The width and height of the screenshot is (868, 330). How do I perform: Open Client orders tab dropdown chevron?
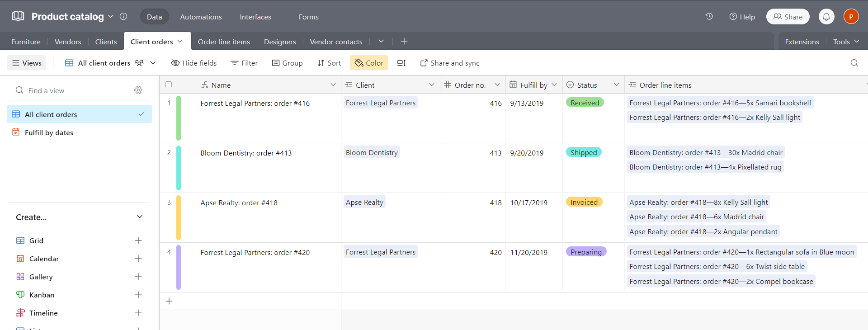click(x=180, y=41)
